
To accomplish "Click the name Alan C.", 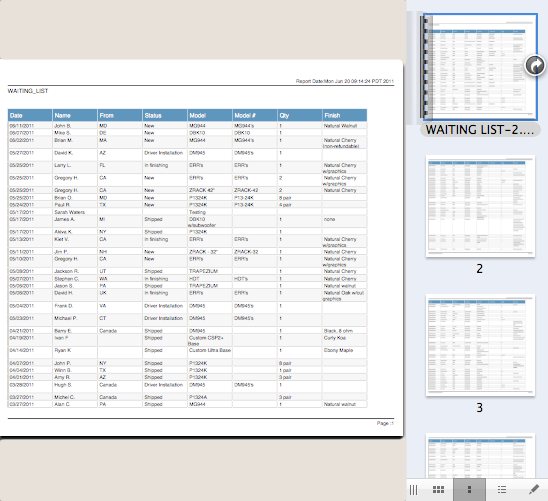I will pyautogui.click(x=62, y=404).
